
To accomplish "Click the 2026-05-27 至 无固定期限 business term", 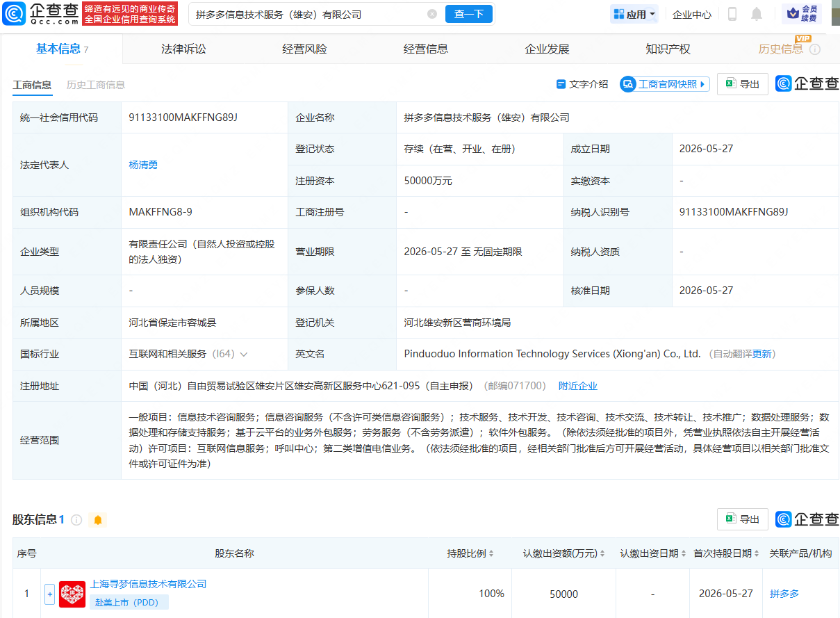I will pyautogui.click(x=463, y=252).
